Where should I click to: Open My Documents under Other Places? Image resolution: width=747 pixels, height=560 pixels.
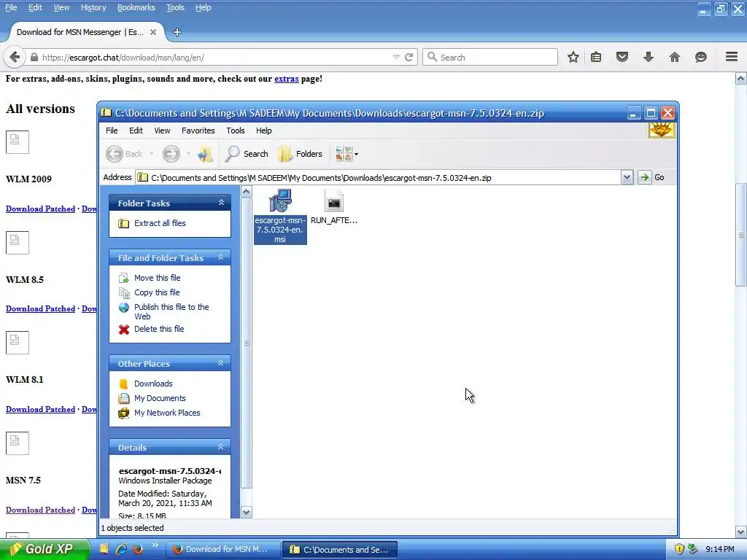coord(160,398)
